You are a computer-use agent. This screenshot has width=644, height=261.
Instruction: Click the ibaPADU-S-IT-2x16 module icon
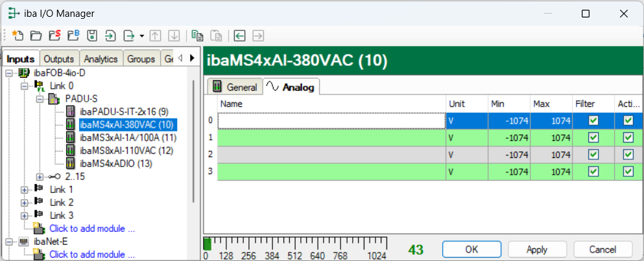tap(71, 111)
